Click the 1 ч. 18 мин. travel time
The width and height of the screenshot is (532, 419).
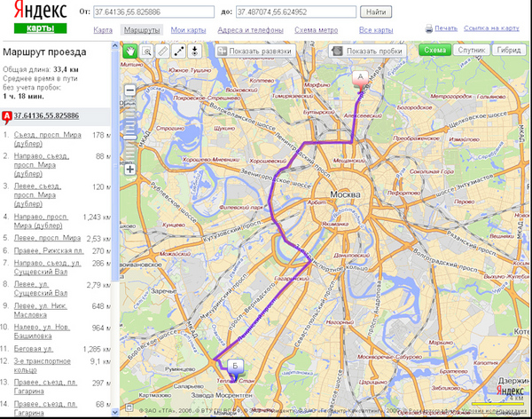[x=23, y=96]
